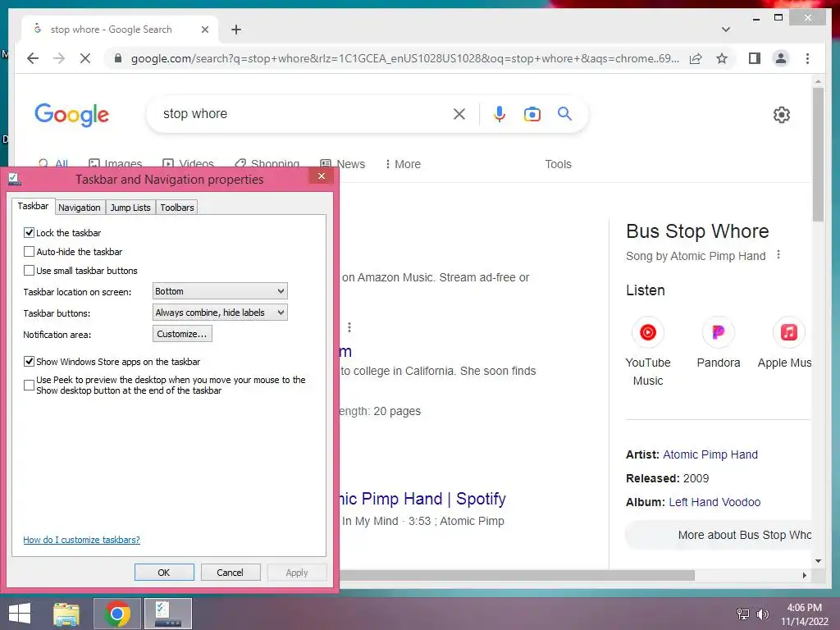Cancel the taskbar properties dialog
Image resolution: width=840 pixels, height=630 pixels.
pyautogui.click(x=231, y=572)
